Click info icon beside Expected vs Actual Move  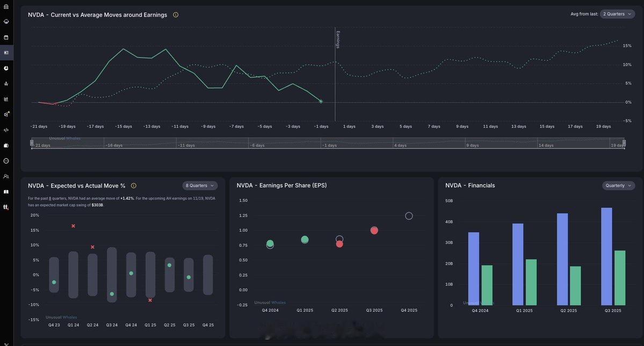[x=134, y=186]
